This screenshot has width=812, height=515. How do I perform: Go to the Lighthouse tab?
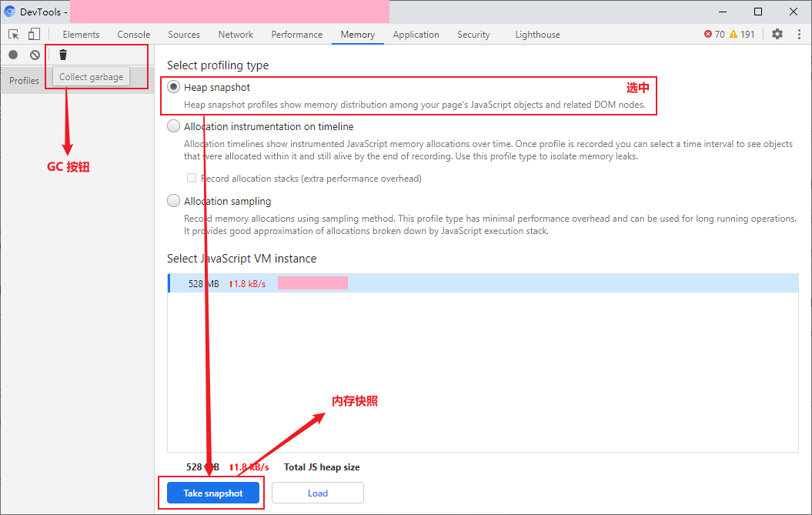point(537,35)
